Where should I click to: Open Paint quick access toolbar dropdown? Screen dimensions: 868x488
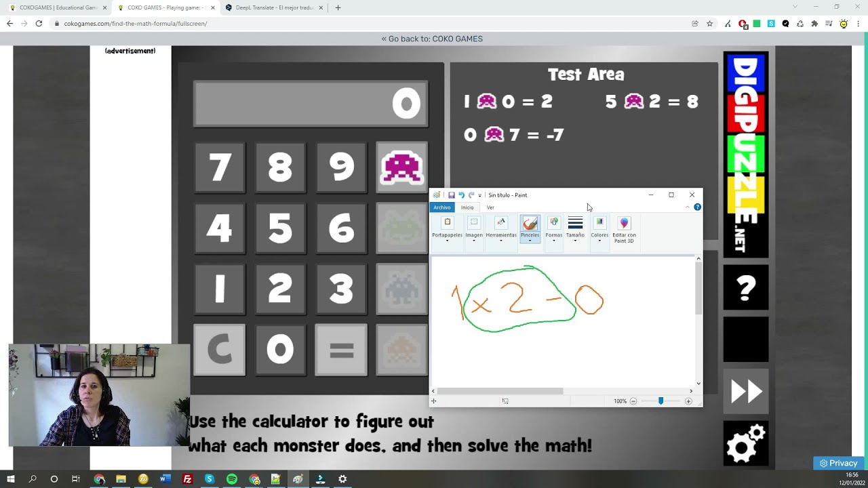[x=479, y=195]
